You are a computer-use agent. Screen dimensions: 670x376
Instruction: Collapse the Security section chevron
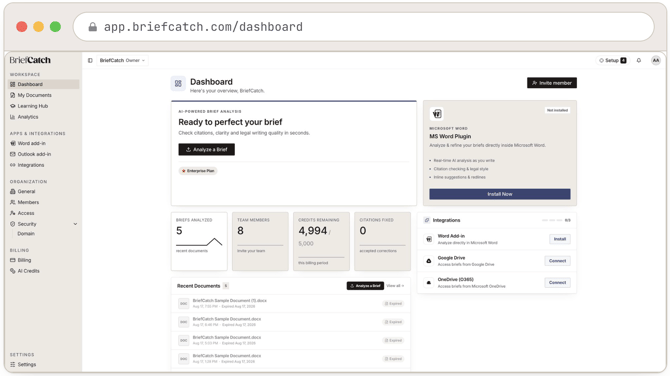[x=75, y=224]
